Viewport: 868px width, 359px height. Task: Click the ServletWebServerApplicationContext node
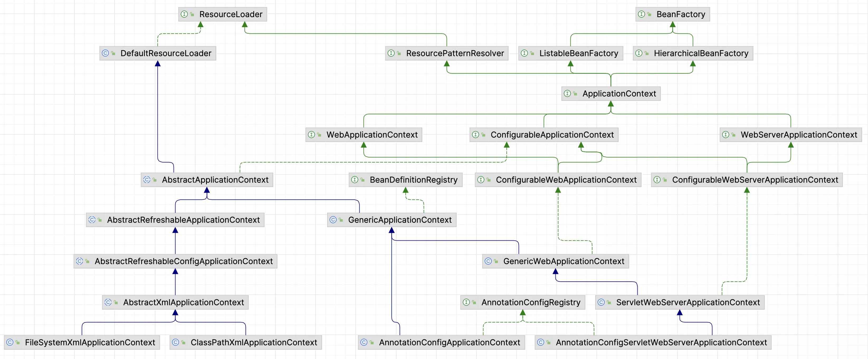pyautogui.click(x=680, y=302)
